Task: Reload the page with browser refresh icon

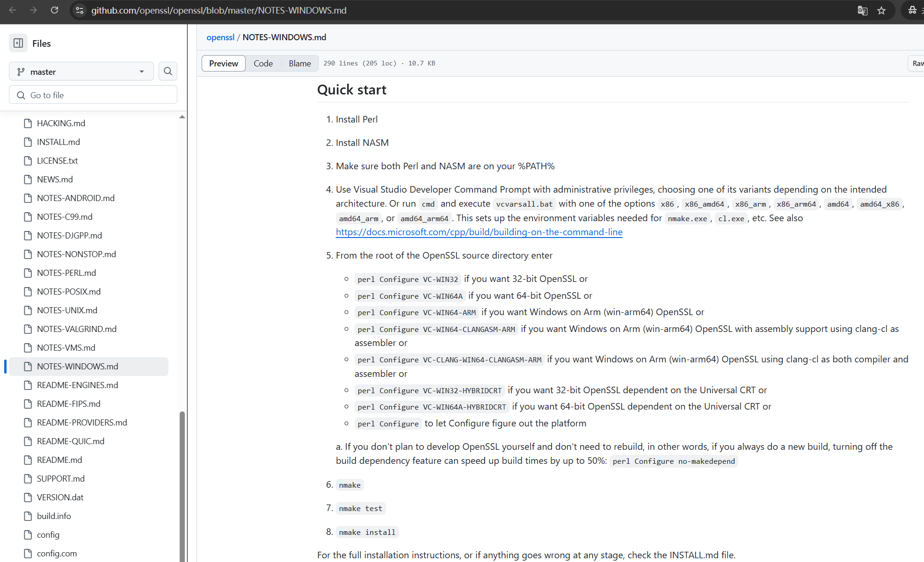Action: (54, 10)
